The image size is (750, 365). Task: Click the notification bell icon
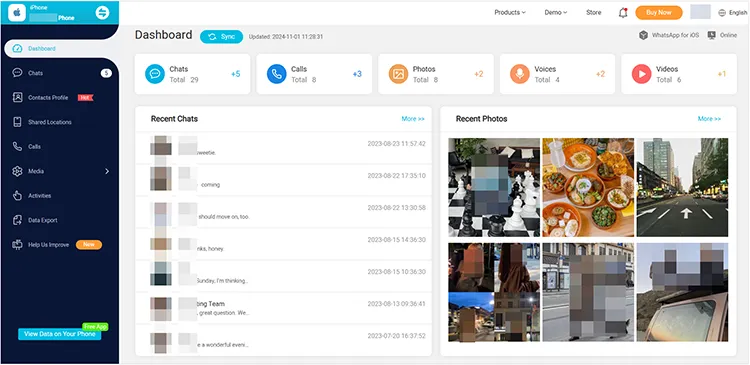point(623,13)
